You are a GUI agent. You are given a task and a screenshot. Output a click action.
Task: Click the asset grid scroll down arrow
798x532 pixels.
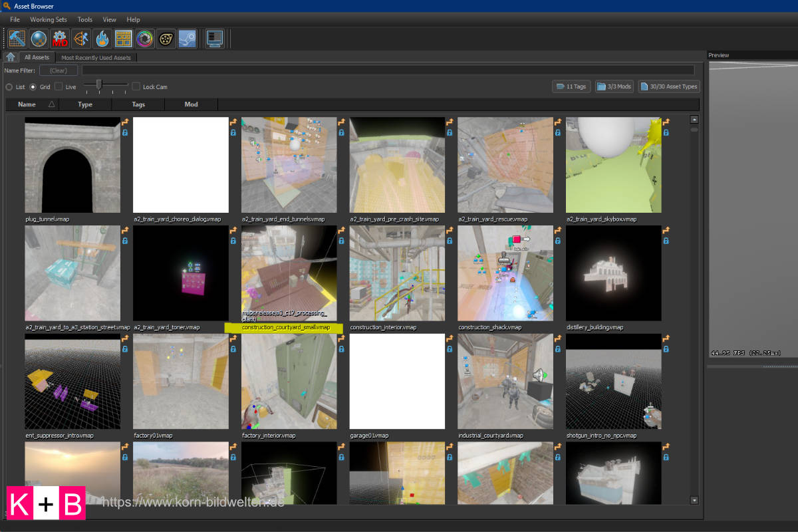click(x=694, y=500)
